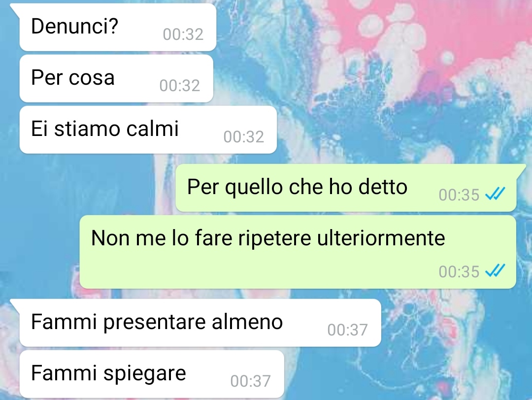The width and height of the screenshot is (532, 400).
Task: Click the word 'ulteriormente' in the green bubble
Action: tap(381, 238)
